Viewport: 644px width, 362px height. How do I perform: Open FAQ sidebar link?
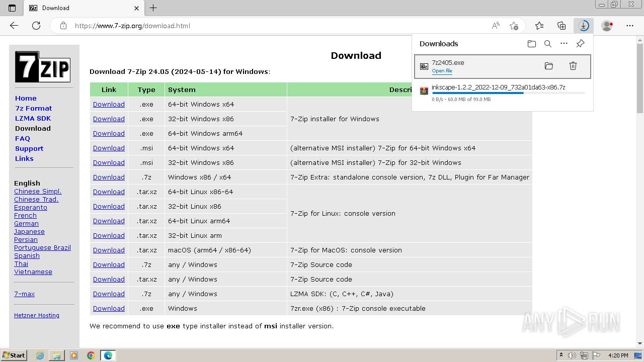23,138
